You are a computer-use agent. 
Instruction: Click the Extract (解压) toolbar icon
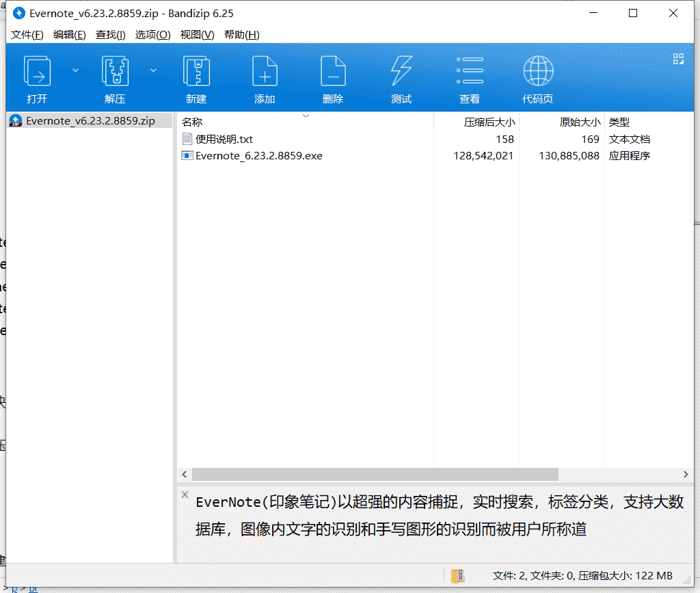pos(115,71)
